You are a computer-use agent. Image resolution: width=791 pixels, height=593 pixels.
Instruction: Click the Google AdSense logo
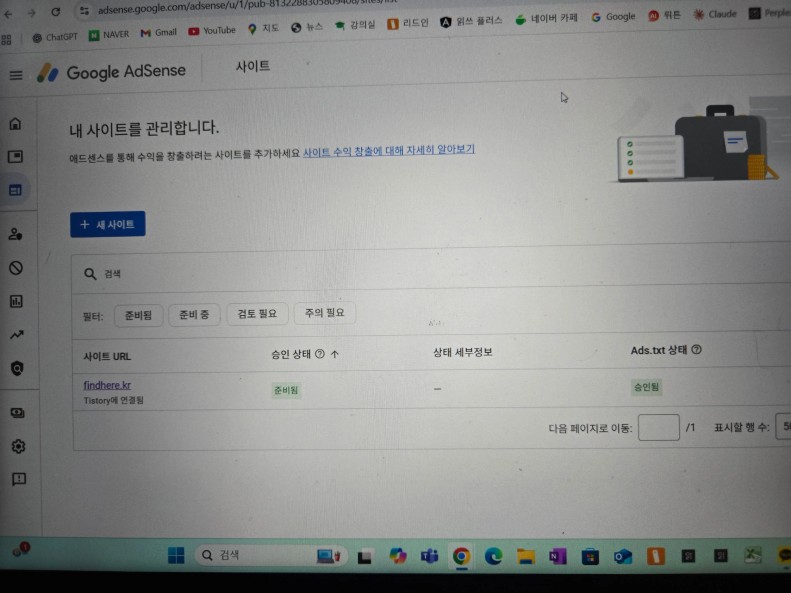click(x=111, y=72)
